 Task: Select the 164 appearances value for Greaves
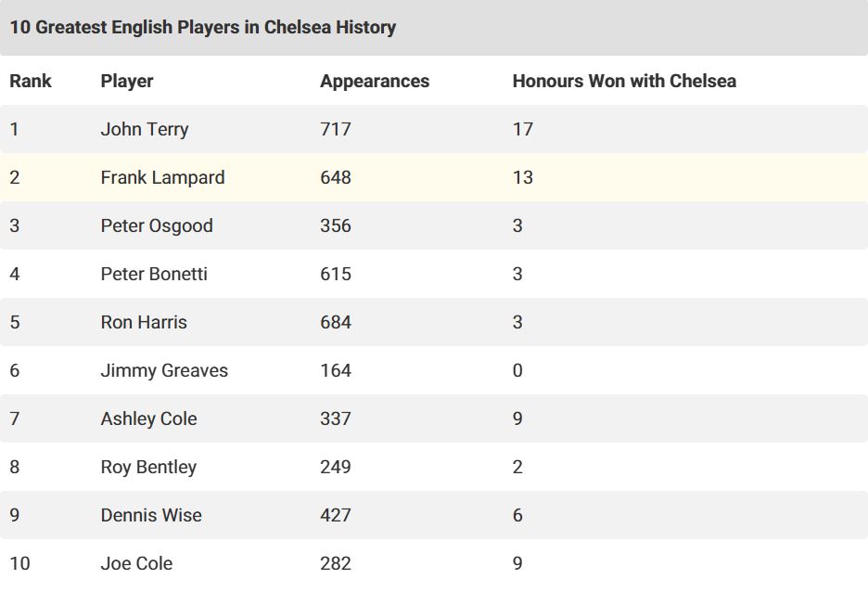point(336,370)
